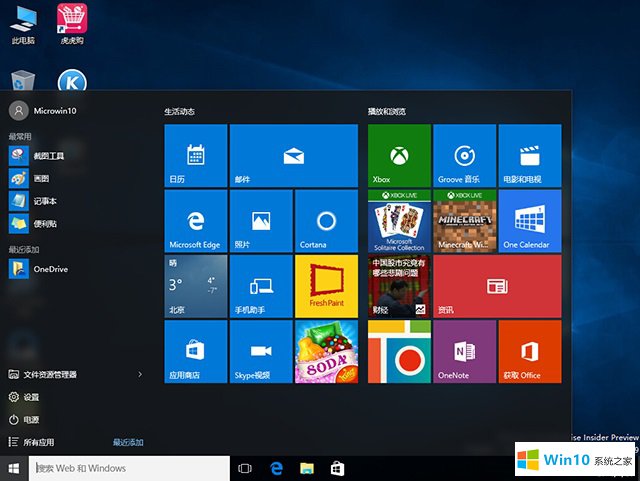The image size is (640, 481).
Task: Focus the 搜索 Web 和 Windows search box
Action: [x=129, y=468]
